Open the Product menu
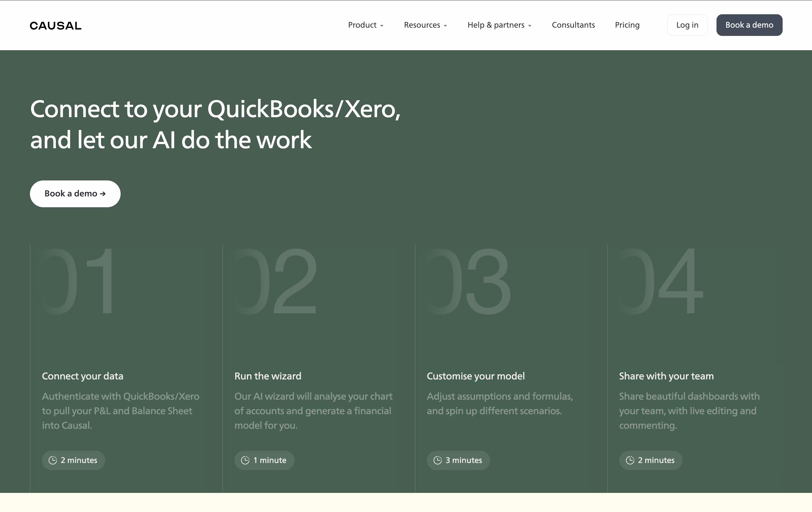 pos(366,25)
